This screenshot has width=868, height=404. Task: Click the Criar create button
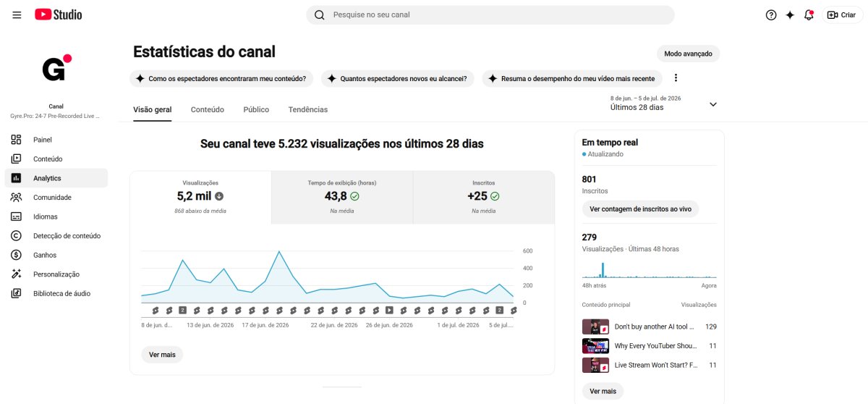click(842, 14)
